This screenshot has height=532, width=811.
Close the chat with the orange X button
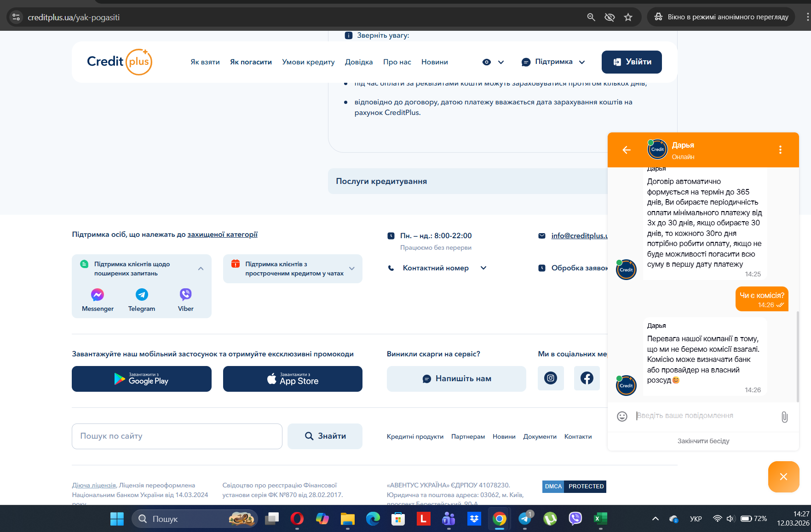[x=783, y=477]
